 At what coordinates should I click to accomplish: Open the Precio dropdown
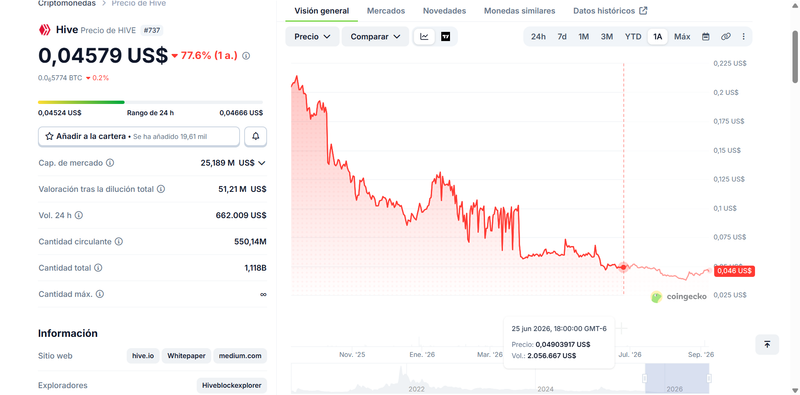312,37
